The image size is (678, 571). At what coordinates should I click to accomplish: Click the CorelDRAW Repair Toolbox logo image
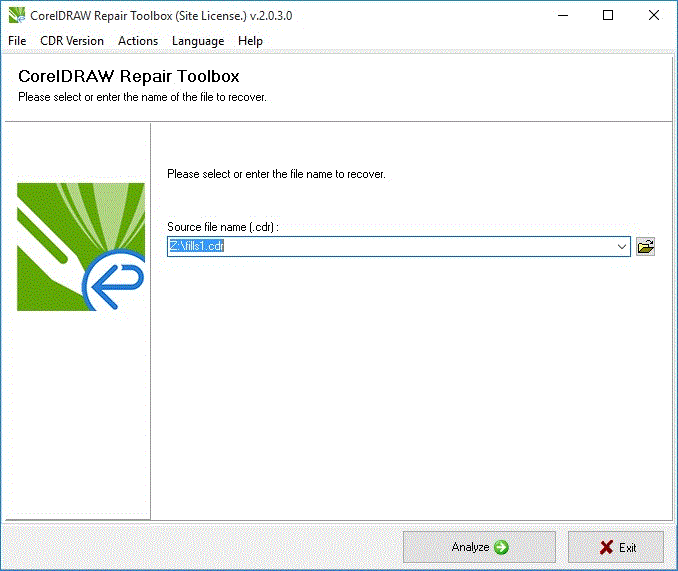(x=81, y=246)
